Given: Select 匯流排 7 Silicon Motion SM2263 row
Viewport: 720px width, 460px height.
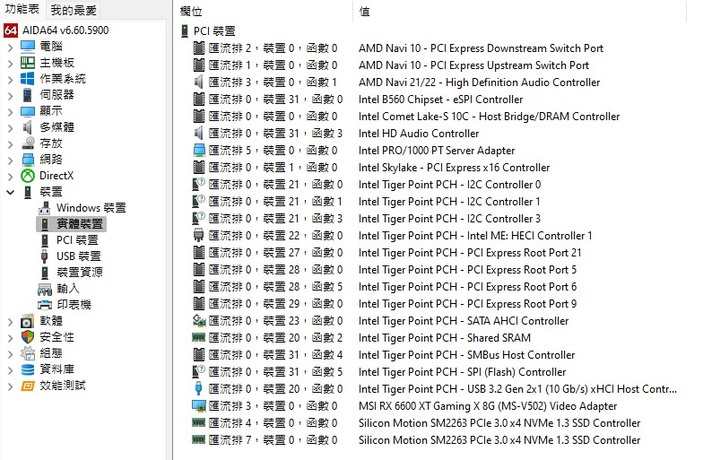Looking at the screenshot, I should (x=416, y=440).
